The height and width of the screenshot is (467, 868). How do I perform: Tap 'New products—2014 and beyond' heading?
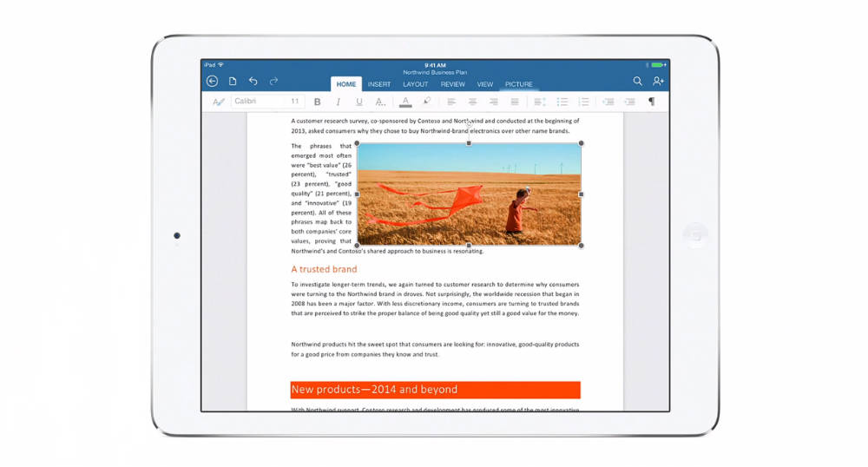click(435, 390)
